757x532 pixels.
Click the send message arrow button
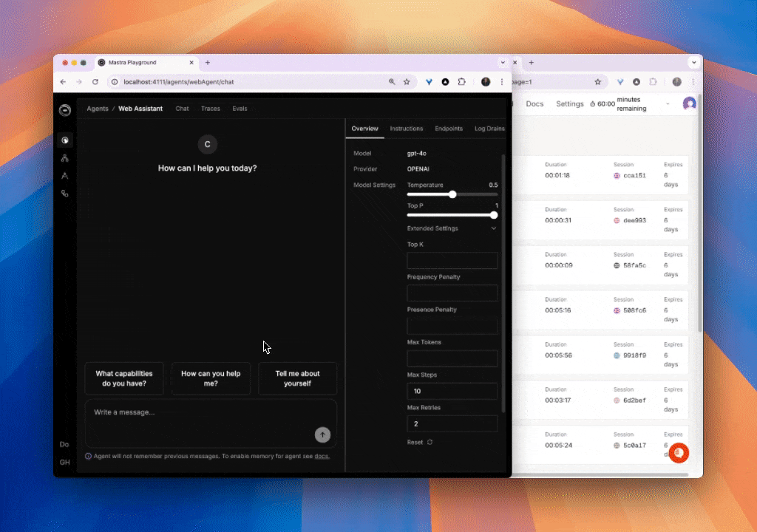click(x=322, y=435)
